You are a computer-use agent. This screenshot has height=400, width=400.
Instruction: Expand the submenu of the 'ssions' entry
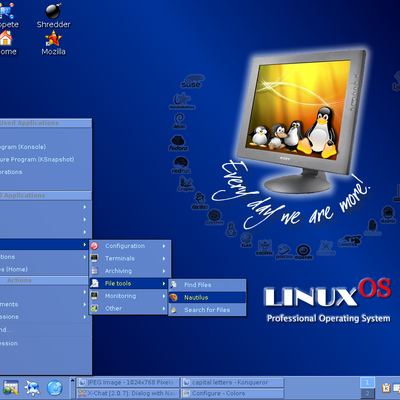point(85,317)
